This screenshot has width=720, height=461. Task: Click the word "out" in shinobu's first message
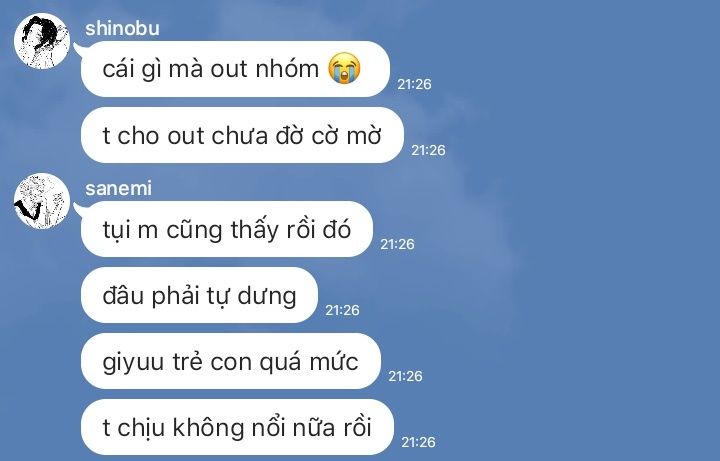pos(228,70)
